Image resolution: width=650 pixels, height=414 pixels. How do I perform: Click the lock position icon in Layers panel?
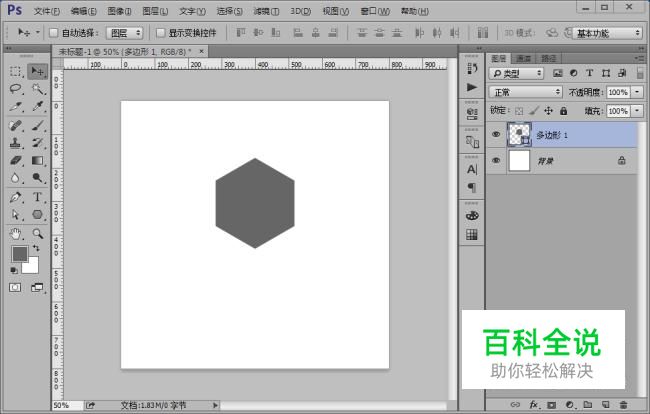click(548, 110)
